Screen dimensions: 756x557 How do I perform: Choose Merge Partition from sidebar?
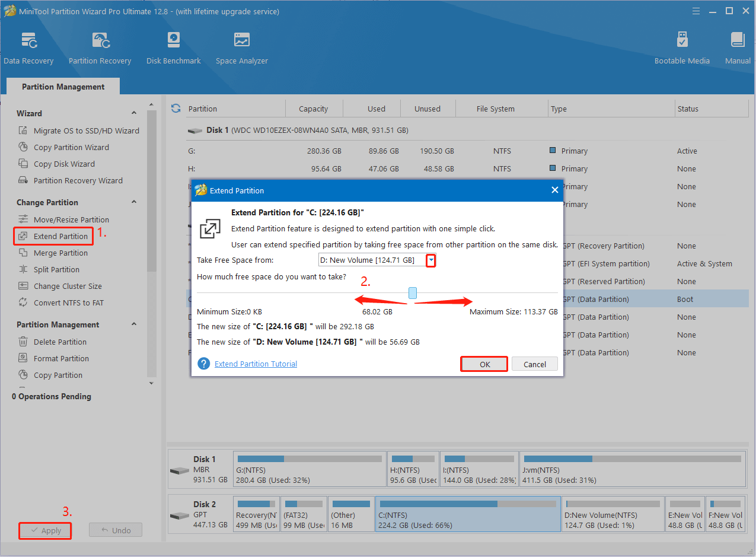point(60,253)
